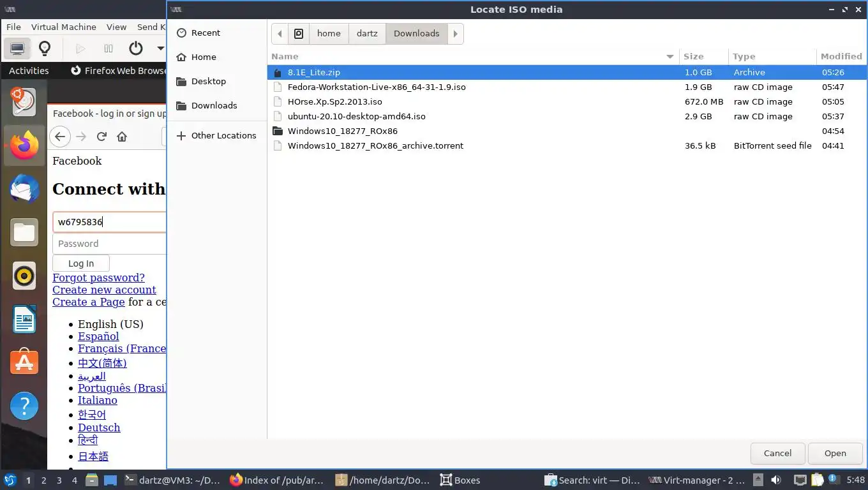Switch to workspace 2 in taskbar
Image resolution: width=868 pixels, height=490 pixels.
tap(43, 480)
